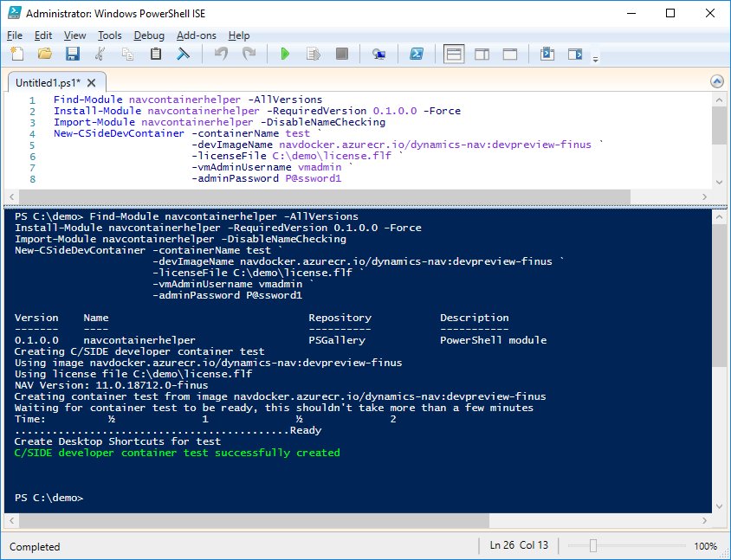Collapse the script pane chevron button
Image resolution: width=731 pixels, height=560 pixels.
pos(717,81)
